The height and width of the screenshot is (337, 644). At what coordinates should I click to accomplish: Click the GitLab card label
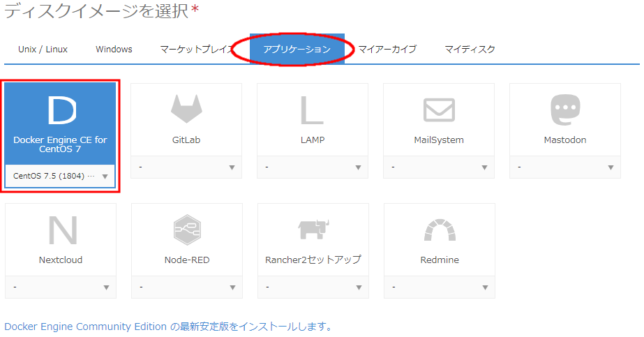(186, 140)
